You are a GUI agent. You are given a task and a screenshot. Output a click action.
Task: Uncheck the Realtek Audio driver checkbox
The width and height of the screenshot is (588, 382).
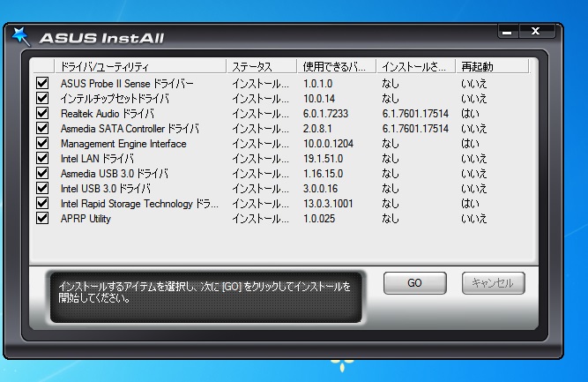42,113
